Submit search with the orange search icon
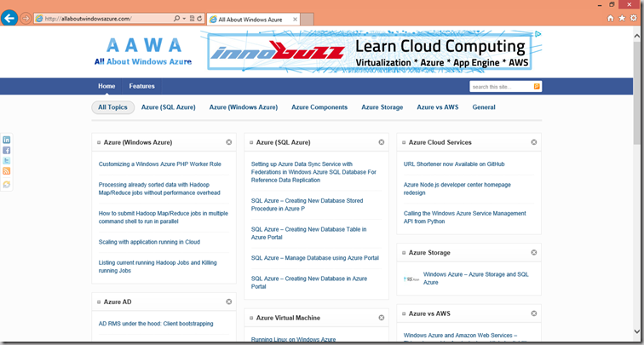This screenshot has width=644, height=345. [x=537, y=87]
